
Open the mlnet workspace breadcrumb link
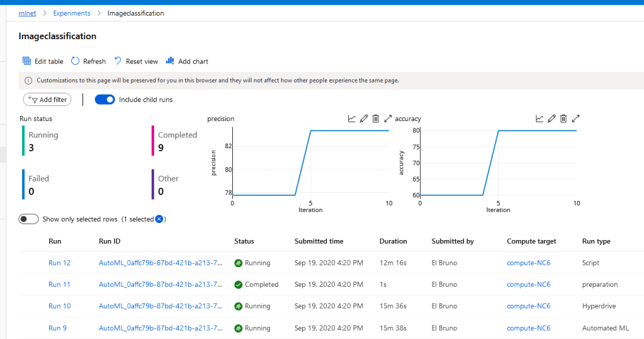point(28,13)
